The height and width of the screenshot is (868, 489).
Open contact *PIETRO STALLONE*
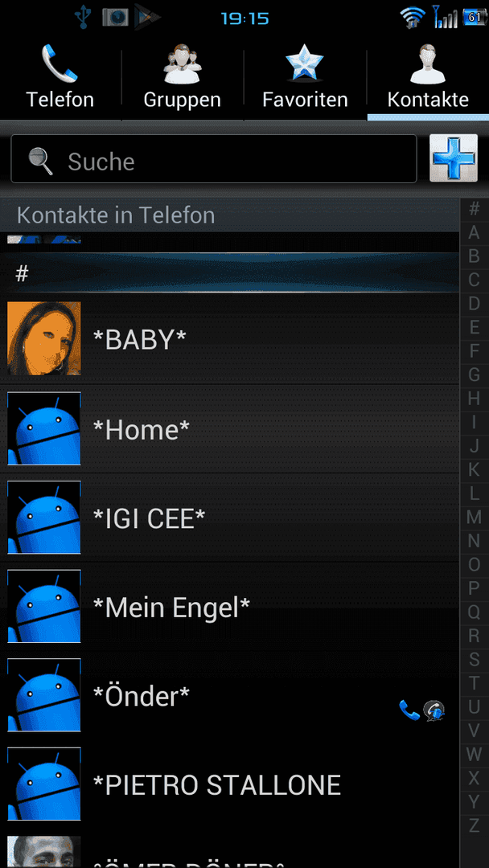click(x=229, y=784)
